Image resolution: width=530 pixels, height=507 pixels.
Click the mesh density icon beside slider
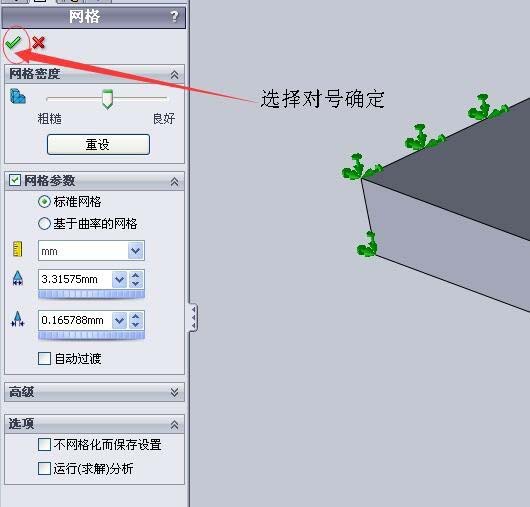(x=18, y=96)
